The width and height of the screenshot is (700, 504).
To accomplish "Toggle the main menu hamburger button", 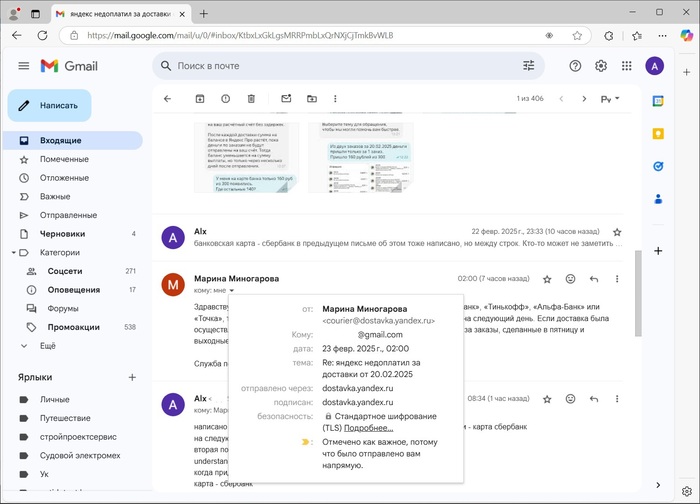I will click(24, 66).
